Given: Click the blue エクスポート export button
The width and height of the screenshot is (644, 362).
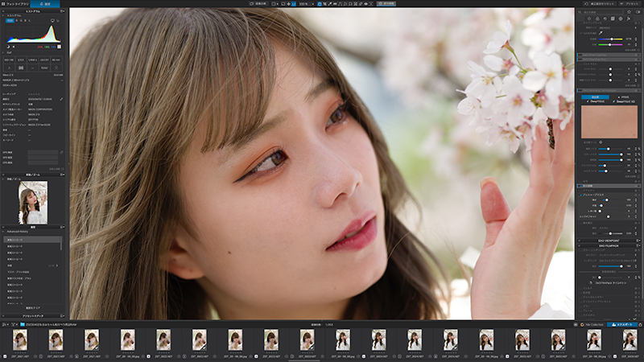Looking at the screenshot, I should coord(622,325).
